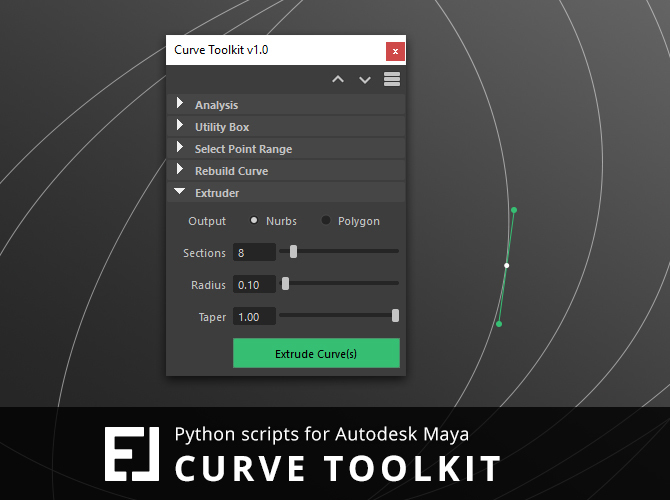Click the Taper slider handle
The image size is (670, 500).
tap(396, 316)
